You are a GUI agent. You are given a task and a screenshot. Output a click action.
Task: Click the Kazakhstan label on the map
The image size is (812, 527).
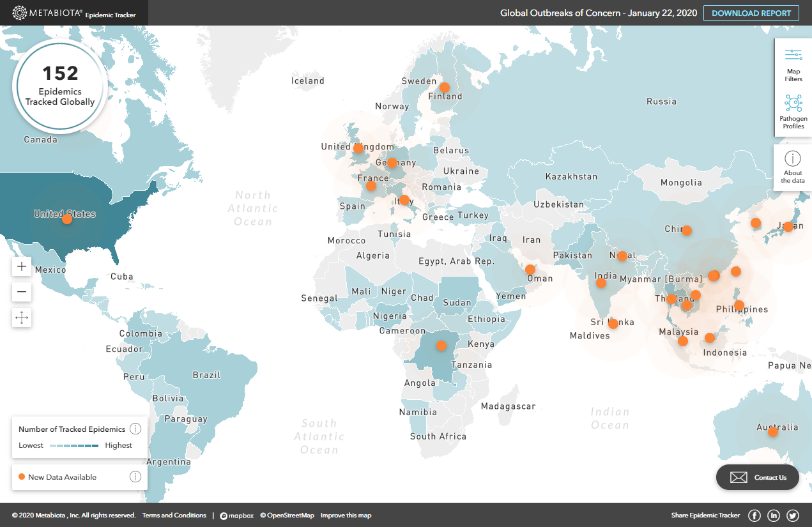tap(571, 177)
